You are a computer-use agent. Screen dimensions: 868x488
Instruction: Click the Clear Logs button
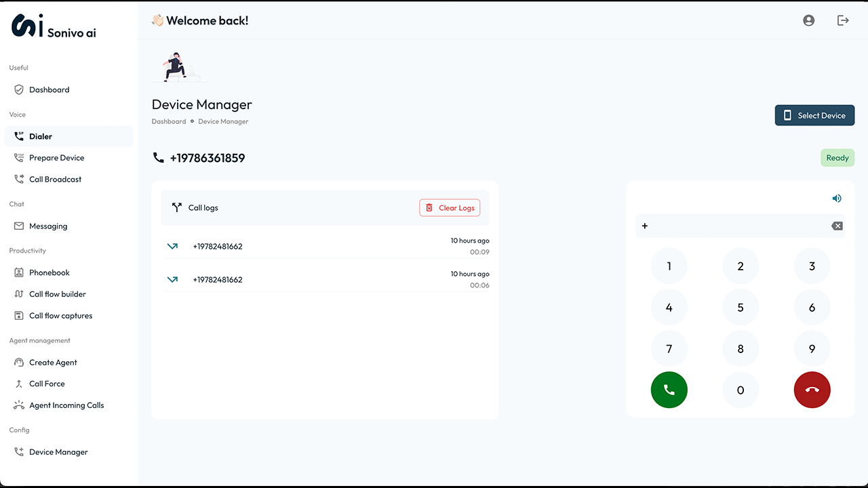point(450,207)
